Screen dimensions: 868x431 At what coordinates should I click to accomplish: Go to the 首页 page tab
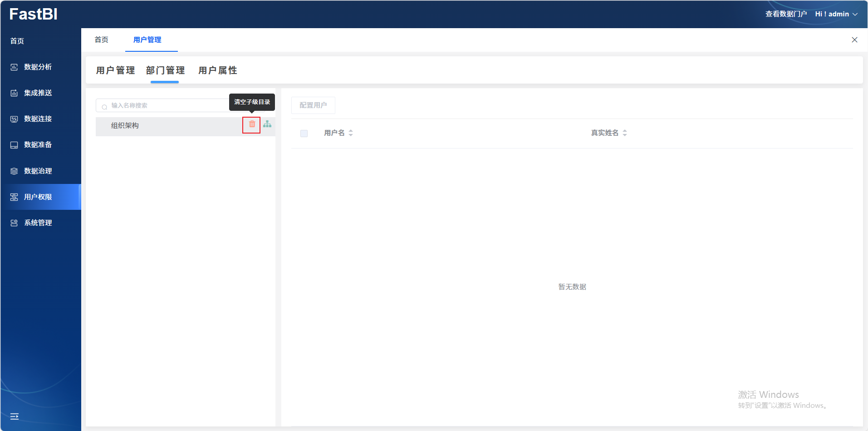coord(102,40)
